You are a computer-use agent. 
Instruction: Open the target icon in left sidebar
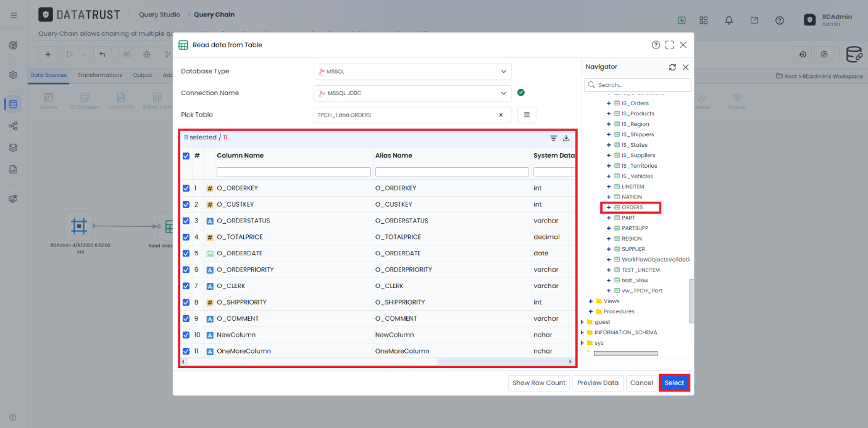pyautogui.click(x=13, y=45)
